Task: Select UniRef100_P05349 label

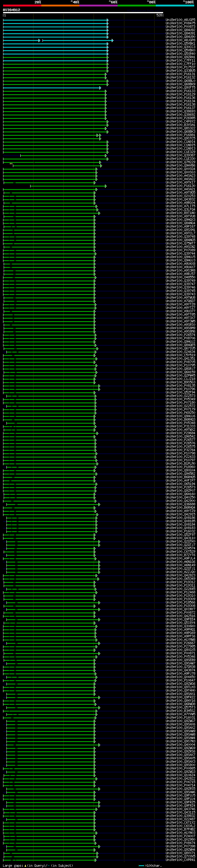Action: (180, 399)
